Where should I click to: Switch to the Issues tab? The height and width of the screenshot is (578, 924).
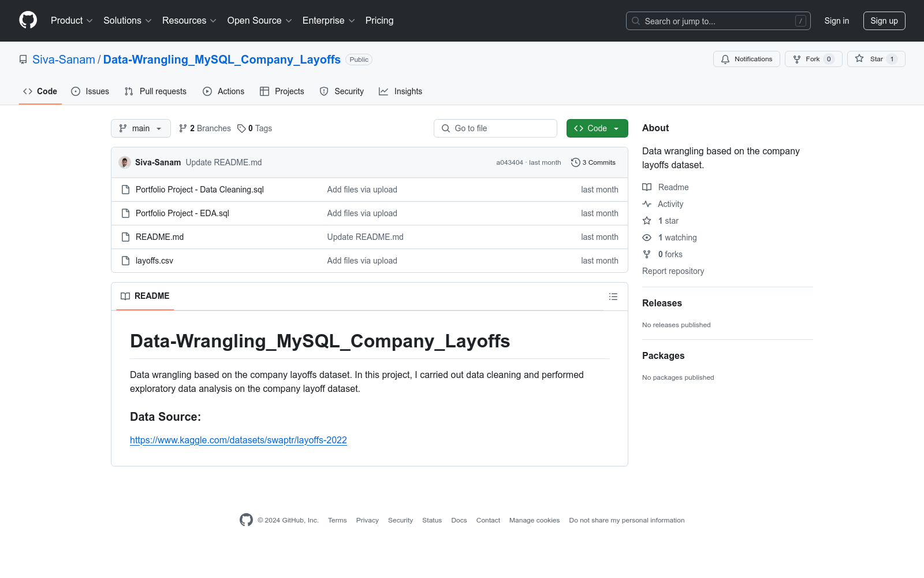click(x=90, y=91)
